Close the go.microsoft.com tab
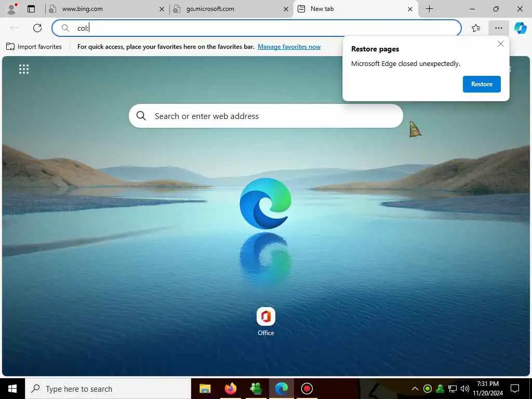Screen dimensions: 532x399 pyautogui.click(x=286, y=9)
